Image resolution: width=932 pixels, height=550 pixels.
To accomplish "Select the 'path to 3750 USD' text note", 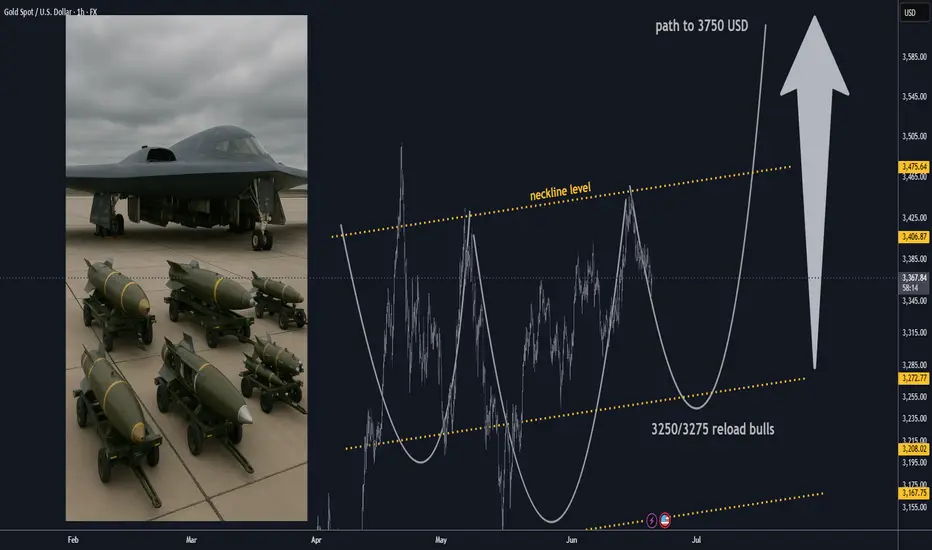I will pyautogui.click(x=701, y=26).
